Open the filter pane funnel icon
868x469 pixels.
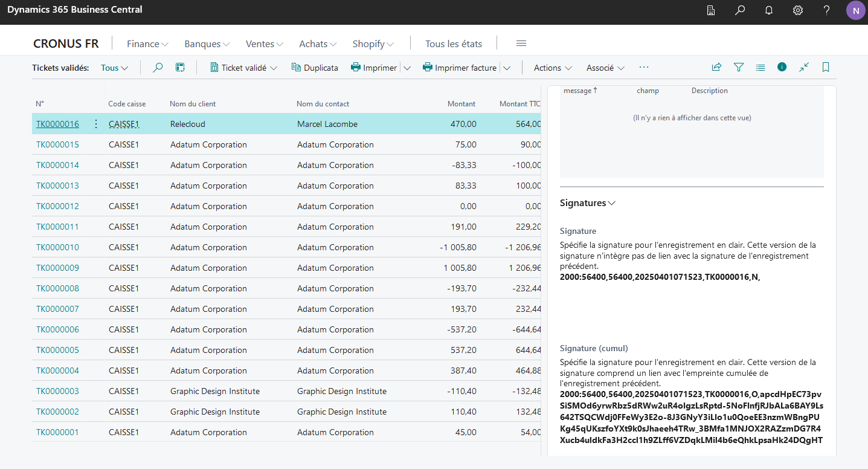(x=739, y=68)
